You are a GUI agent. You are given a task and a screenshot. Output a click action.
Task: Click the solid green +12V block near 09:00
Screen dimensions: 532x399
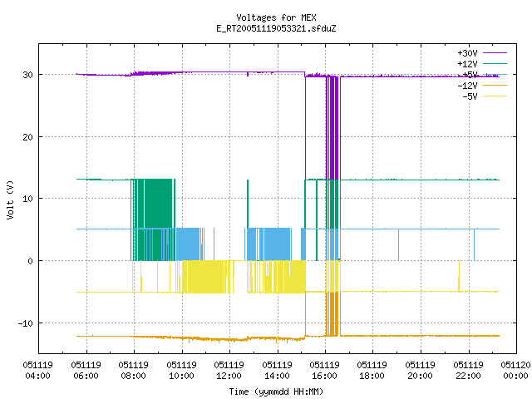coord(159,204)
